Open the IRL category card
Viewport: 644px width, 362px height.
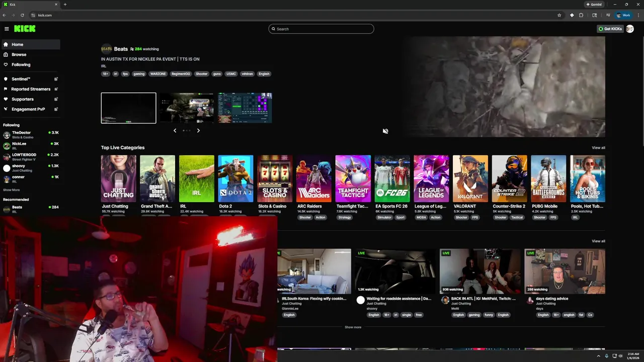(197, 178)
